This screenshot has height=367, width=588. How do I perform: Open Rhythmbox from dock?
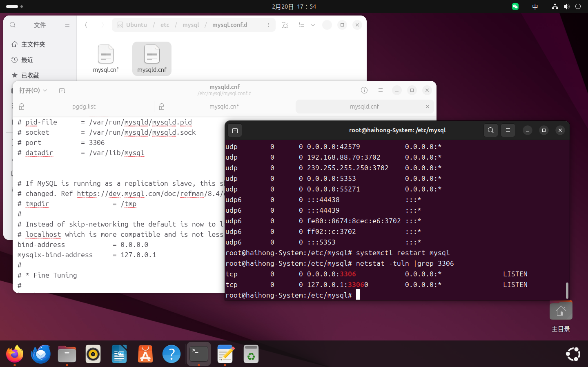click(x=93, y=354)
